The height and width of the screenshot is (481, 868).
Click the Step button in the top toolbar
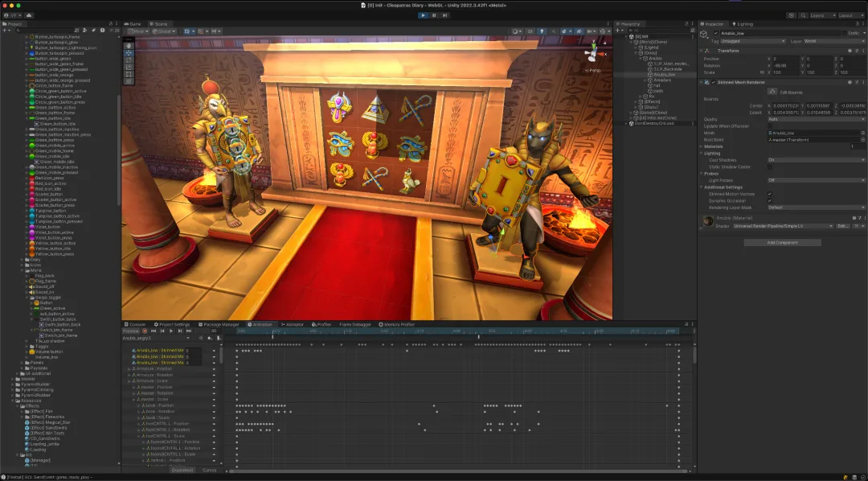pos(444,15)
